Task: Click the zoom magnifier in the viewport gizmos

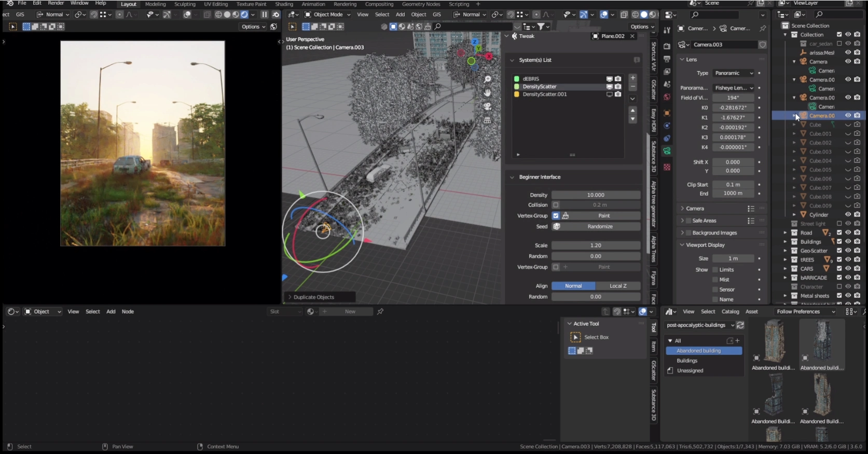Action: tap(487, 79)
